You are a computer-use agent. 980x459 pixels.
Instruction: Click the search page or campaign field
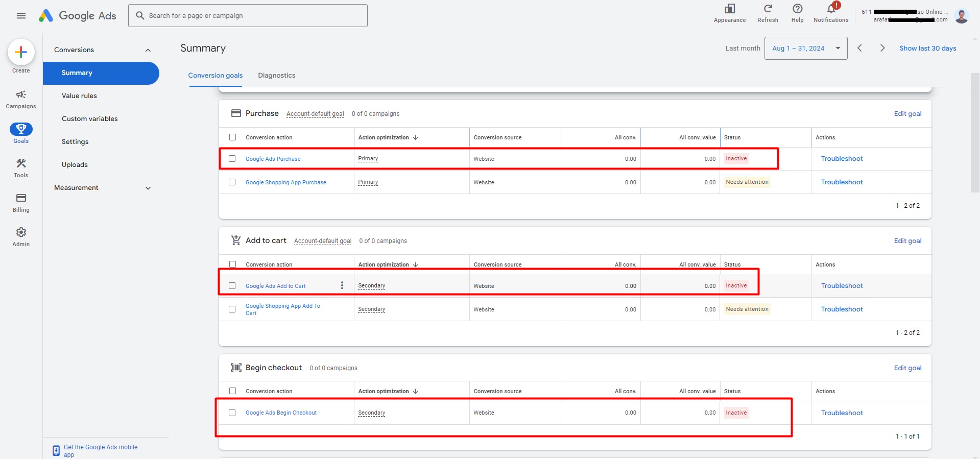coord(248,16)
